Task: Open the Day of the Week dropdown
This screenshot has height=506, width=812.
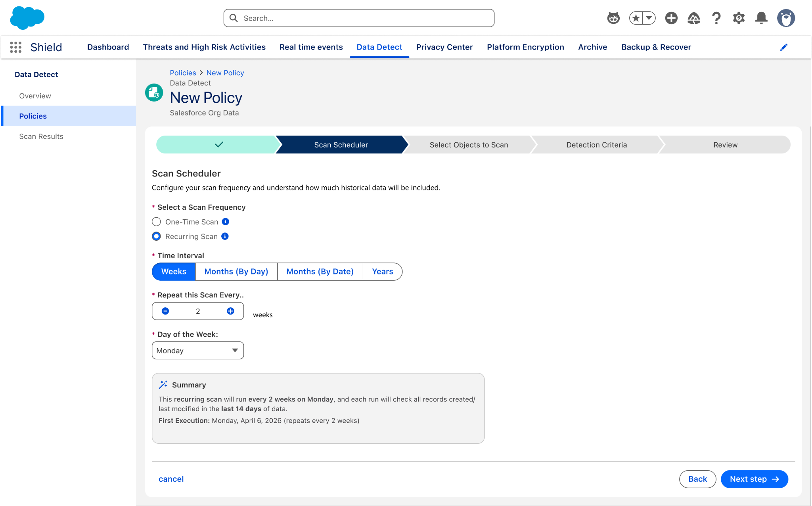Action: (x=198, y=351)
